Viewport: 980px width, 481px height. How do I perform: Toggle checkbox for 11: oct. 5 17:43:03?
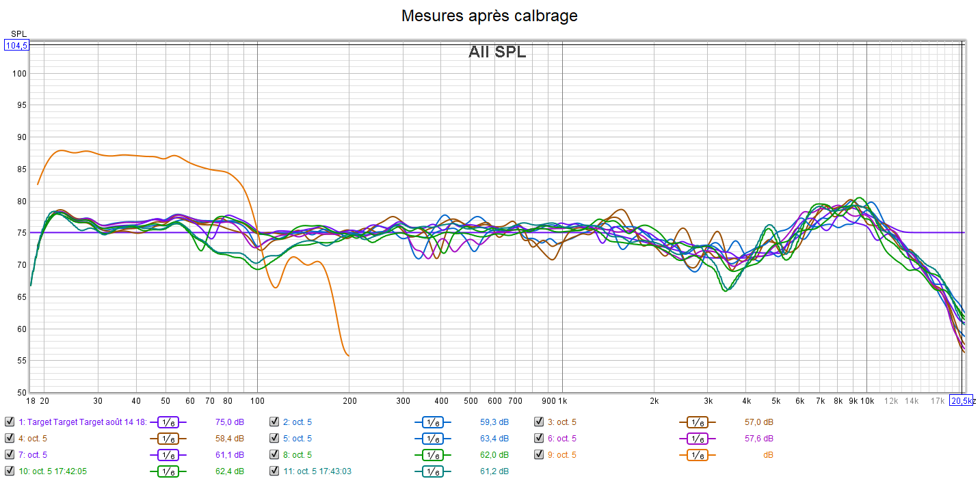point(274,471)
